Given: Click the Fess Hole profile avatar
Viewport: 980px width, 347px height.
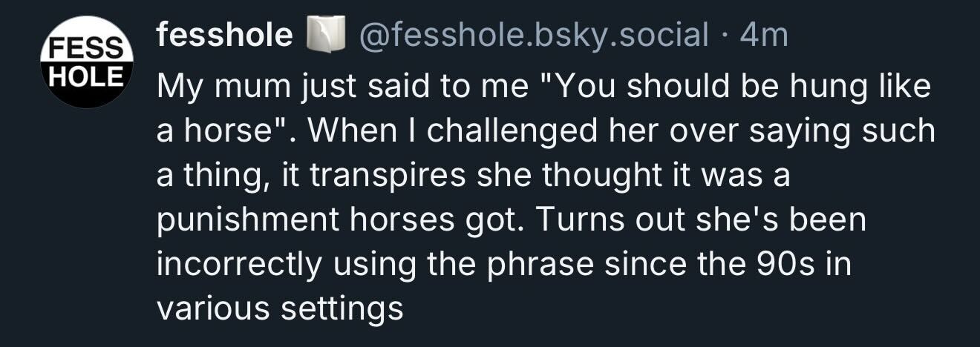Looking at the screenshot, I should pyautogui.click(x=87, y=62).
